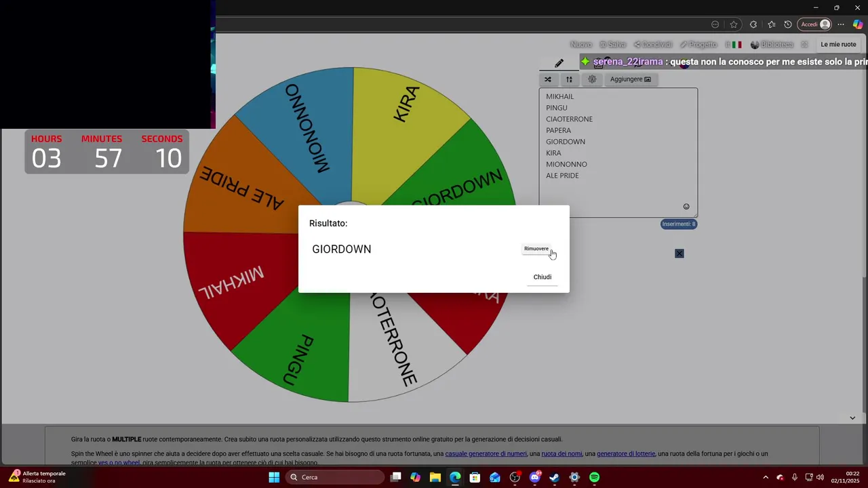Viewport: 868px width, 488px height.
Task: Shuffle the wheel entries
Action: tap(548, 79)
